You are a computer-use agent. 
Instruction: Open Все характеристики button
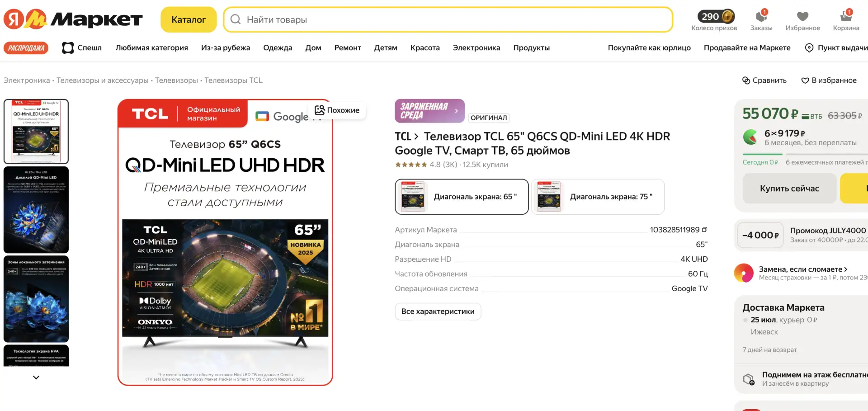point(438,312)
